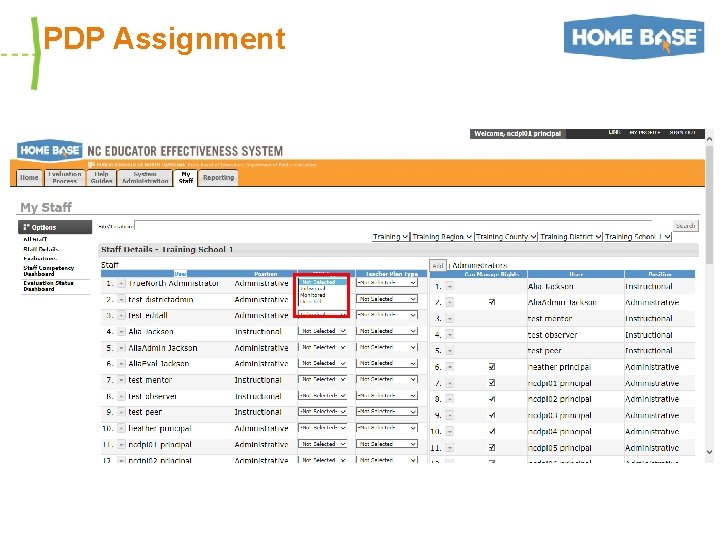Open the Training dropdown filter
Image resolution: width=720 pixels, height=540 pixels.
coord(390,236)
